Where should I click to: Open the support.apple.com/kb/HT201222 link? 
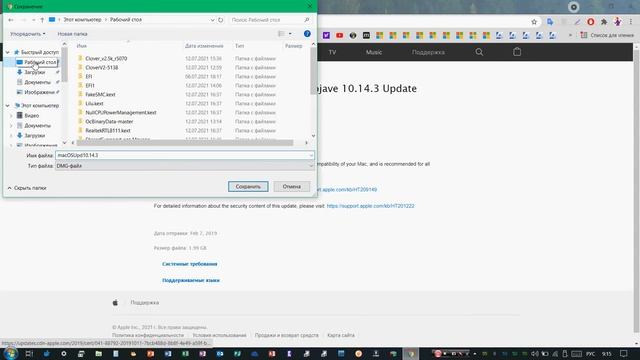(x=370, y=206)
